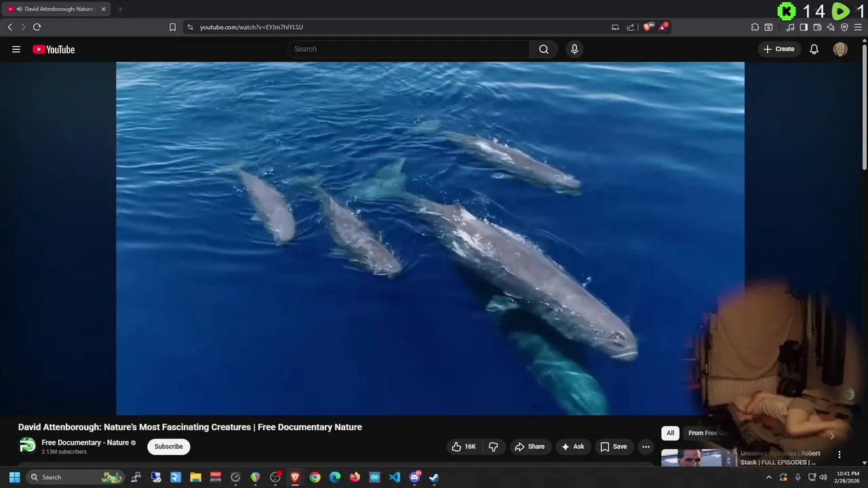Click the Ask button
Screen dimensions: 868x488
click(573, 447)
